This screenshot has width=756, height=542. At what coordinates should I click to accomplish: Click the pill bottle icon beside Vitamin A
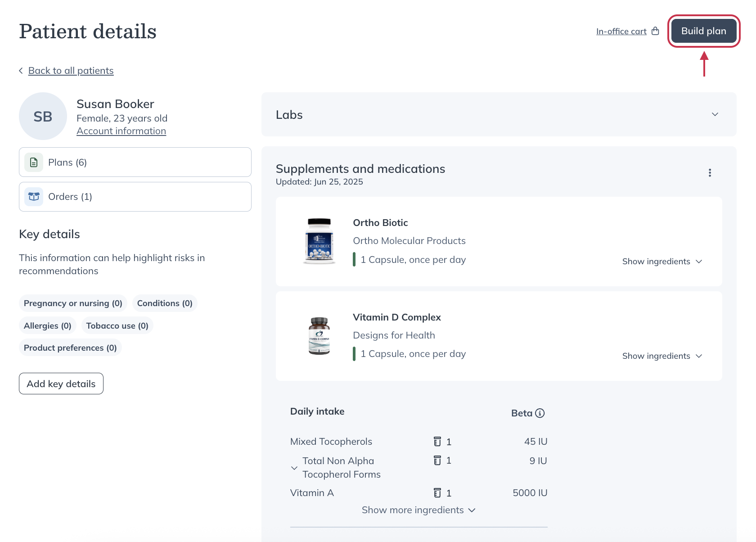(438, 492)
